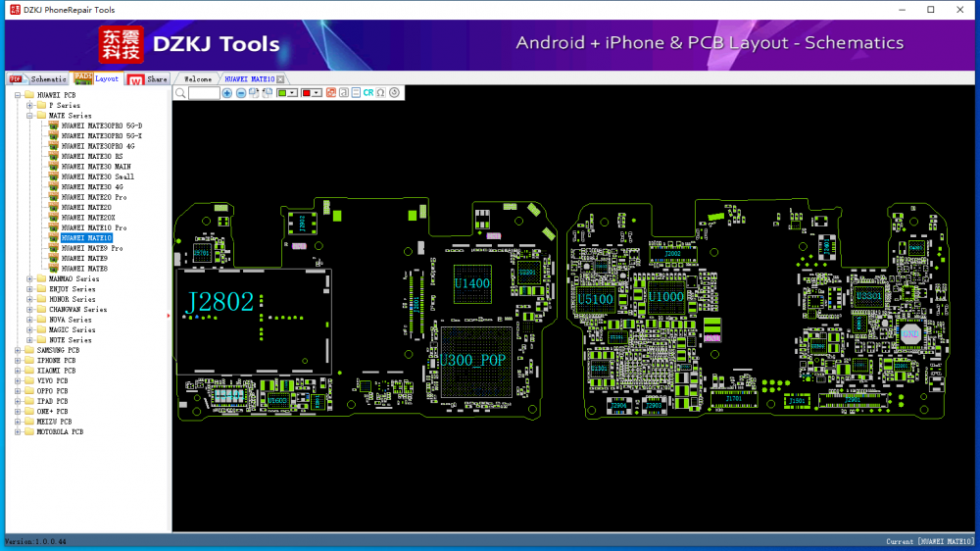The height and width of the screenshot is (551, 980).
Task: Click the rotate board left icon
Action: click(268, 93)
